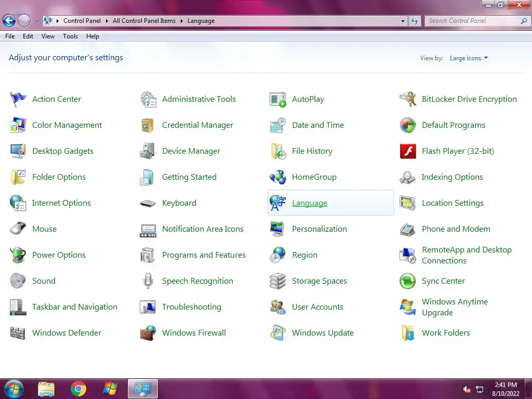The width and height of the screenshot is (532, 399).
Task: Click the Troubleshooting icon
Action: pyautogui.click(x=148, y=307)
